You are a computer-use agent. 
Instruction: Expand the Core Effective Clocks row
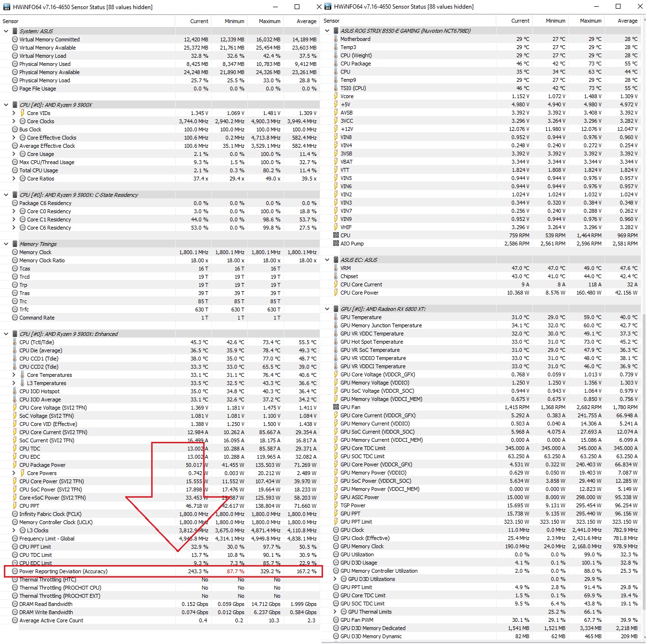[x=14, y=138]
